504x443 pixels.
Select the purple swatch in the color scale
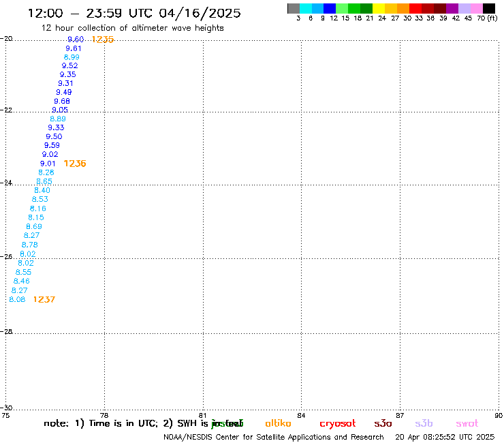(452, 8)
